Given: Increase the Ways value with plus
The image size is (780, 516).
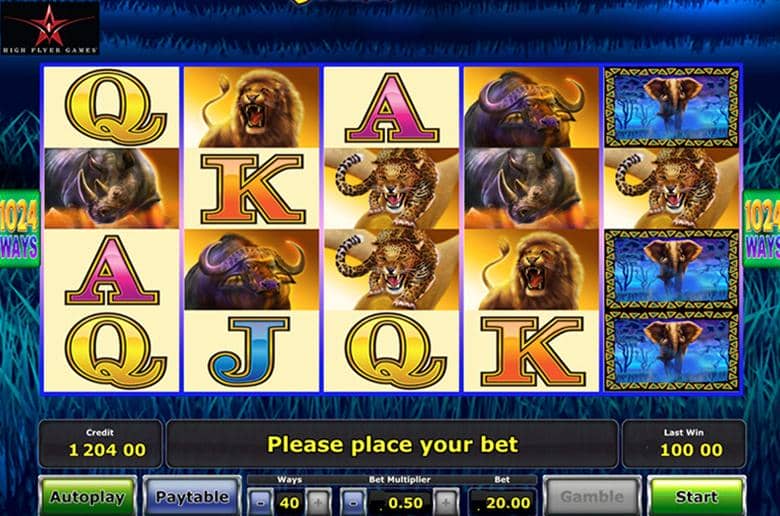Looking at the screenshot, I should (x=318, y=503).
